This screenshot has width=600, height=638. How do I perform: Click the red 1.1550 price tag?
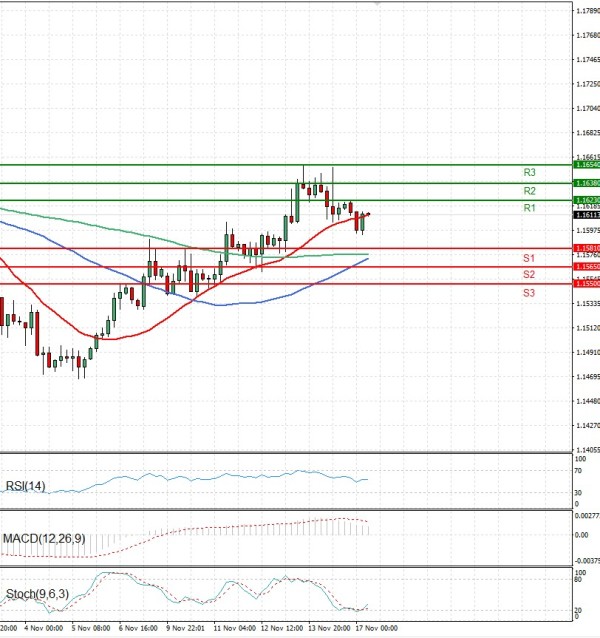pos(586,284)
